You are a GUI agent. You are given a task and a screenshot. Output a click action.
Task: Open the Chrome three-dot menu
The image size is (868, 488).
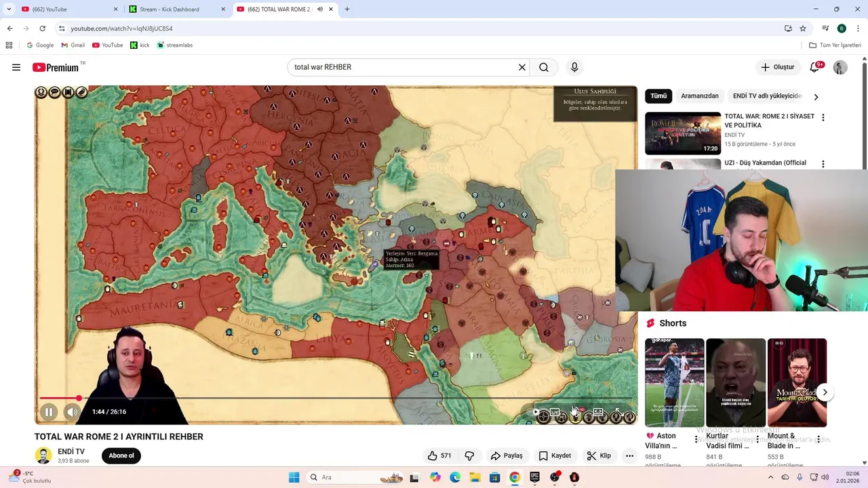pos(858,28)
